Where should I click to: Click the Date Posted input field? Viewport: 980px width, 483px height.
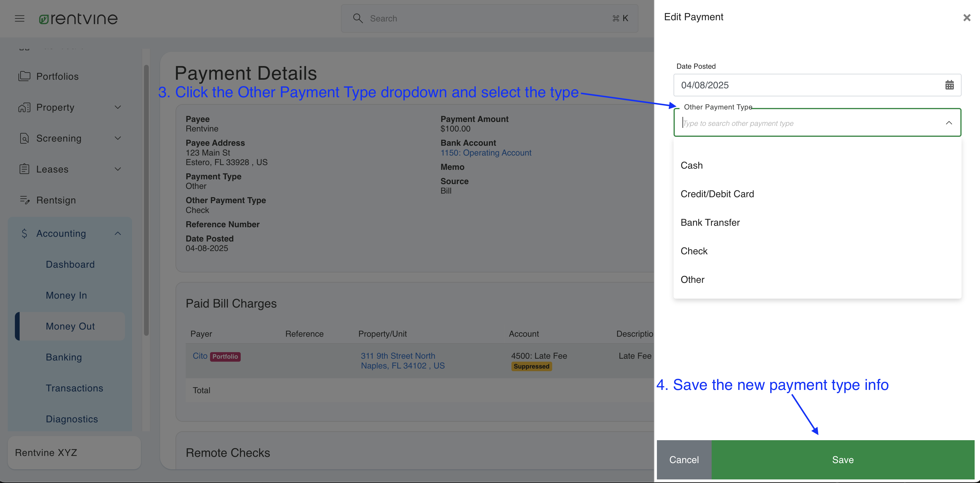coord(817,85)
